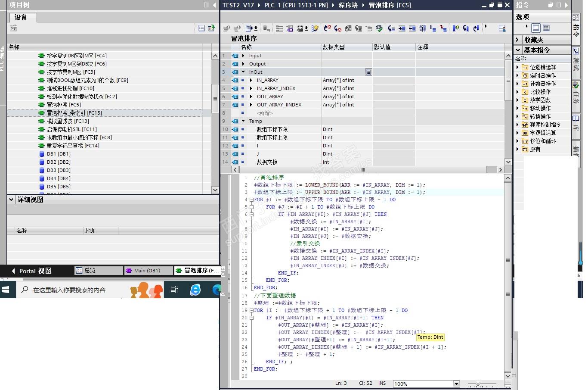This screenshot has width=588, height=390.
Task: Click the outdent text toolbar icon
Action: (412, 28)
